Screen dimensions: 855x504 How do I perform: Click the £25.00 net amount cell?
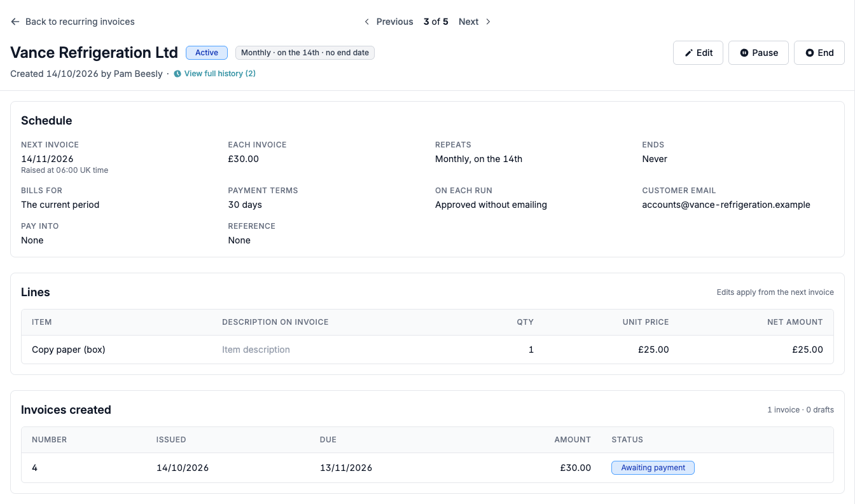[x=807, y=350]
